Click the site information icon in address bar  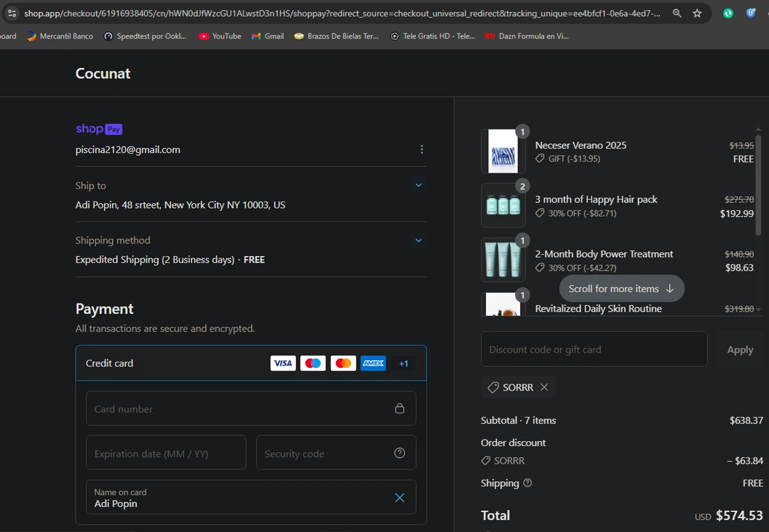pos(12,13)
